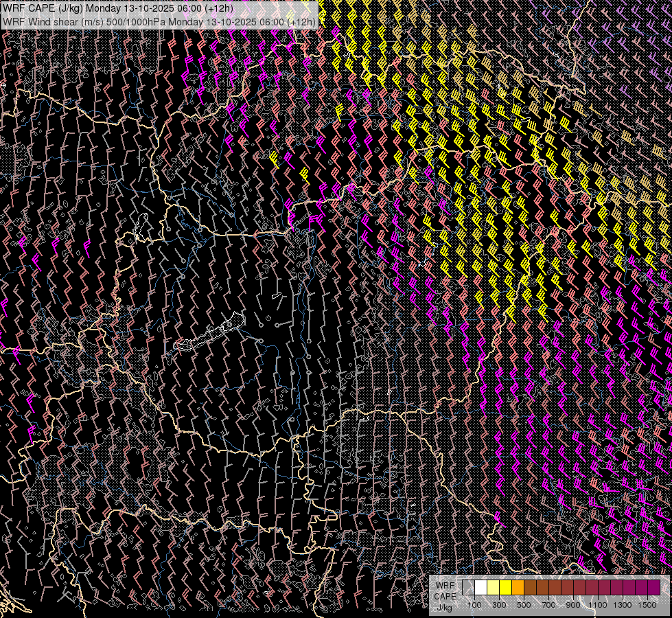Image resolution: width=672 pixels, height=618 pixels.
Task: Pick the orange swatch in the CAPE legend
Action: (x=518, y=588)
